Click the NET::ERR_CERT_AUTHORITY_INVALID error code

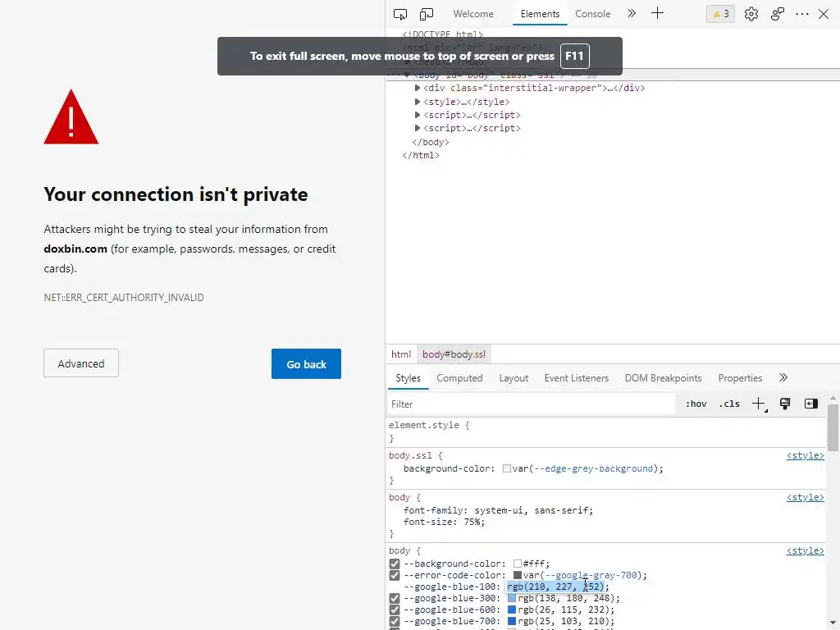[124, 297]
